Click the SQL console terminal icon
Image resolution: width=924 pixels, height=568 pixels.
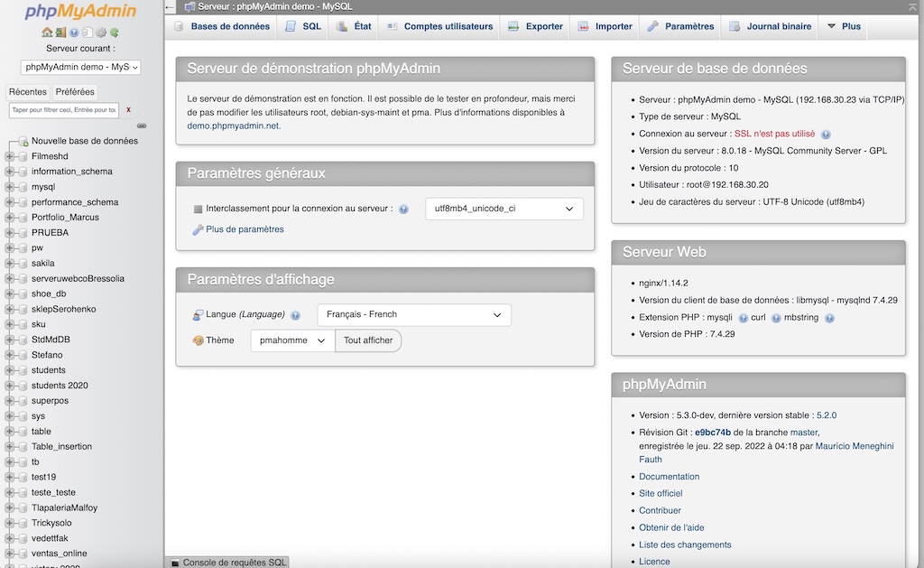point(175,563)
